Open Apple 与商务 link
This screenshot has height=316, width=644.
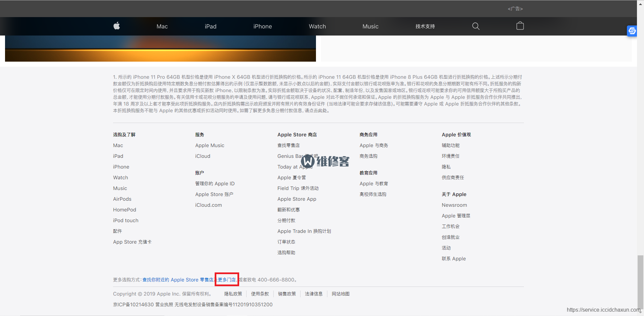[x=374, y=145]
